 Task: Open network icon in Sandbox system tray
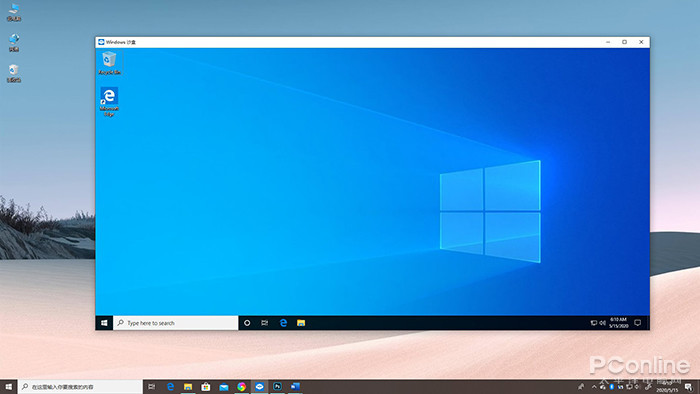tap(594, 323)
